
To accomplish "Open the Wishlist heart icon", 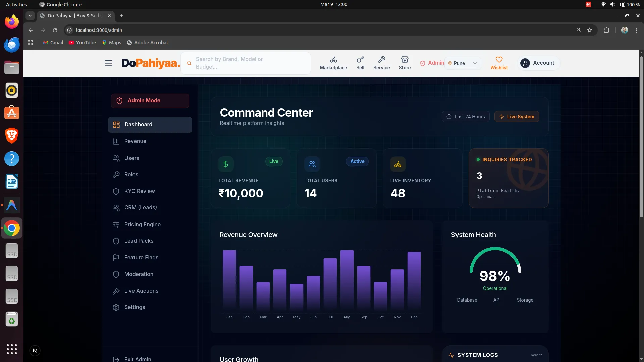I will click(499, 60).
